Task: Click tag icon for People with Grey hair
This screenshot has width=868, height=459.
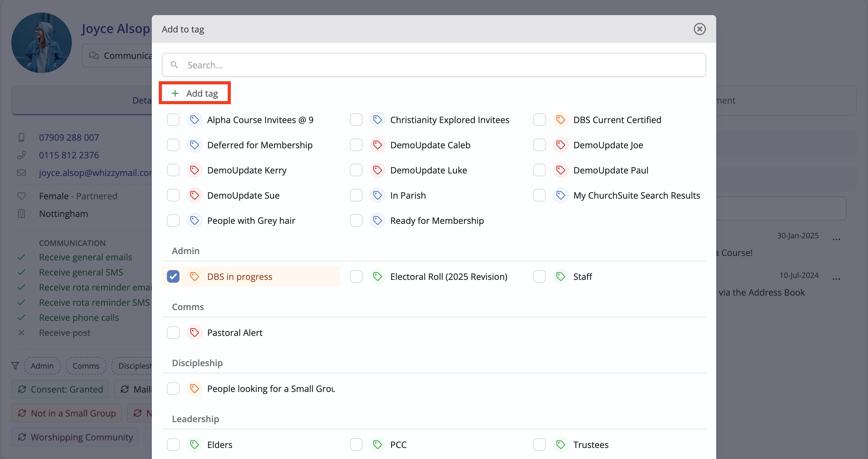Action: 194,221
